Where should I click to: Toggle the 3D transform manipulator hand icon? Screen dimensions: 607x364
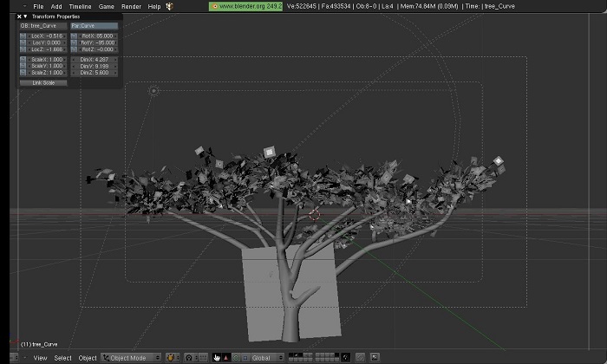pos(217,358)
